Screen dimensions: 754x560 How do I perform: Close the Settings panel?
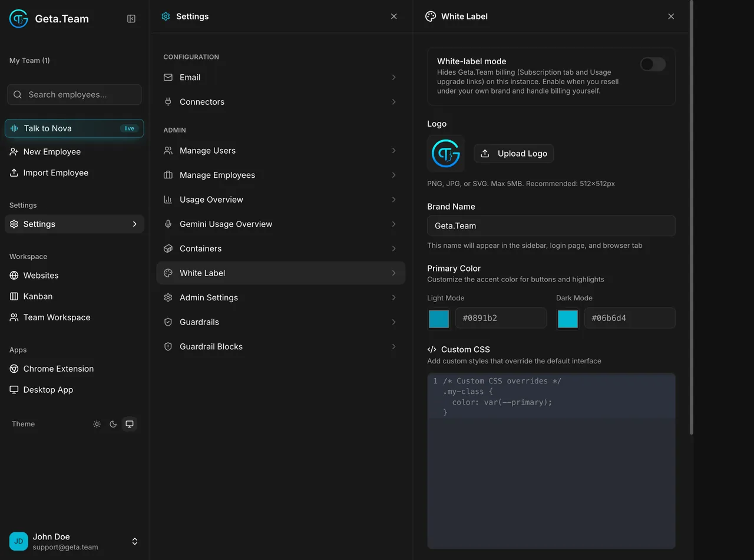point(394,16)
